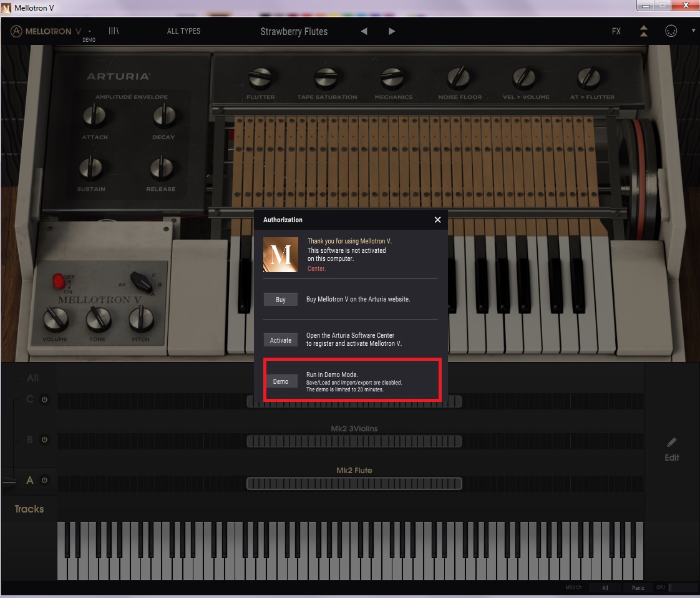The width and height of the screenshot is (700, 598).
Task: Click the Demo button
Action: tap(280, 381)
